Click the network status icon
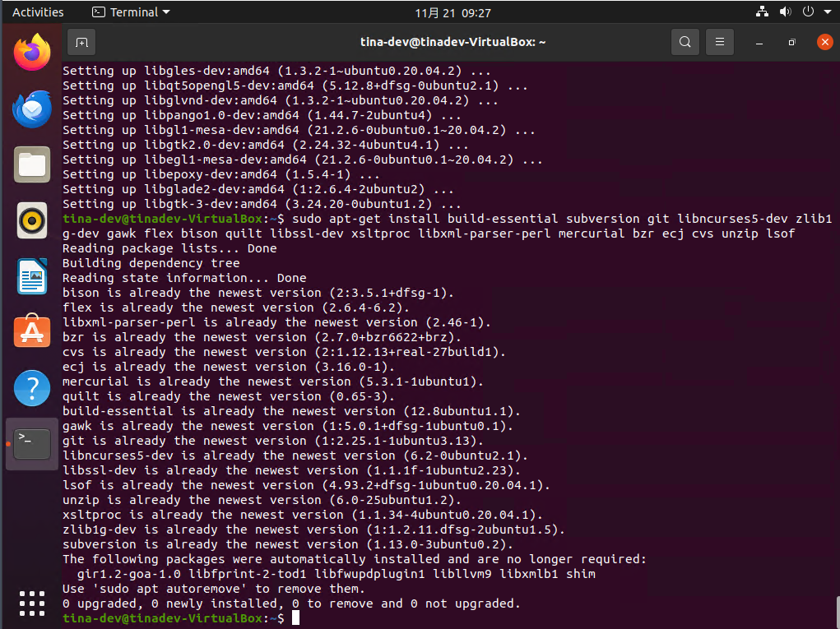840x629 pixels. click(x=762, y=12)
